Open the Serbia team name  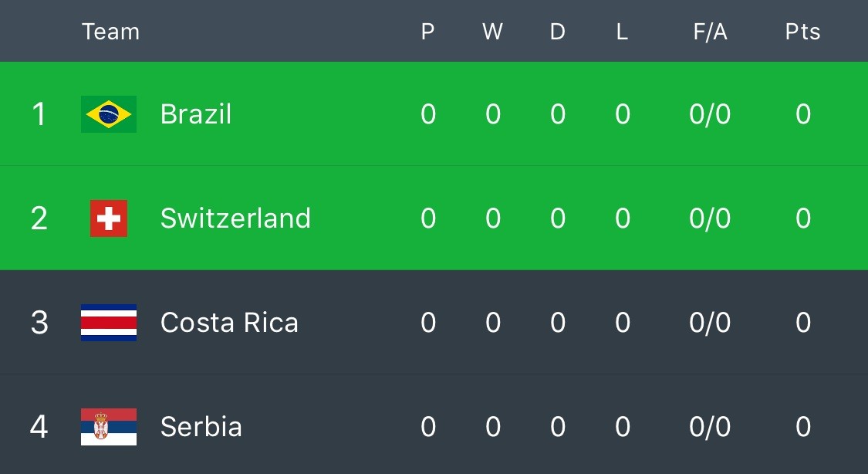201,427
